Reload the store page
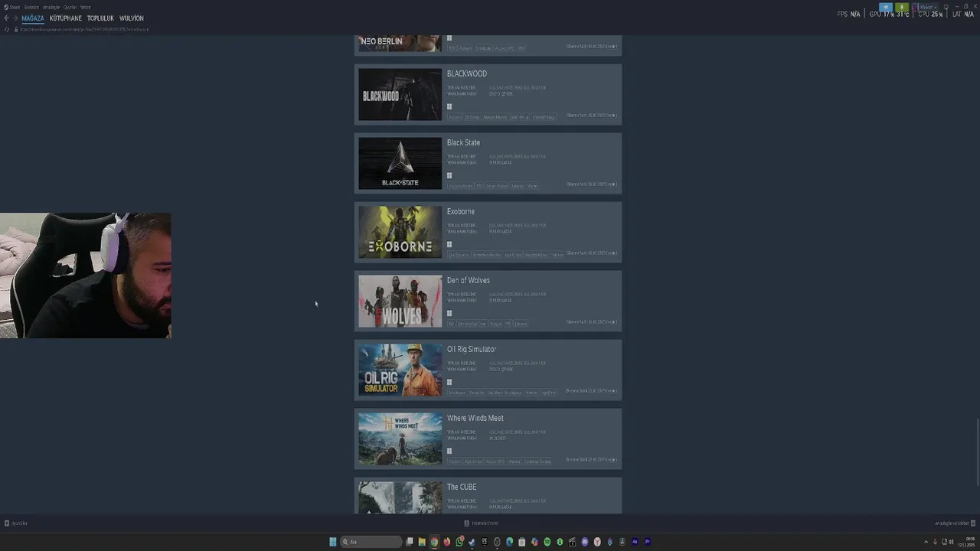The width and height of the screenshot is (980, 551). pos(6,29)
